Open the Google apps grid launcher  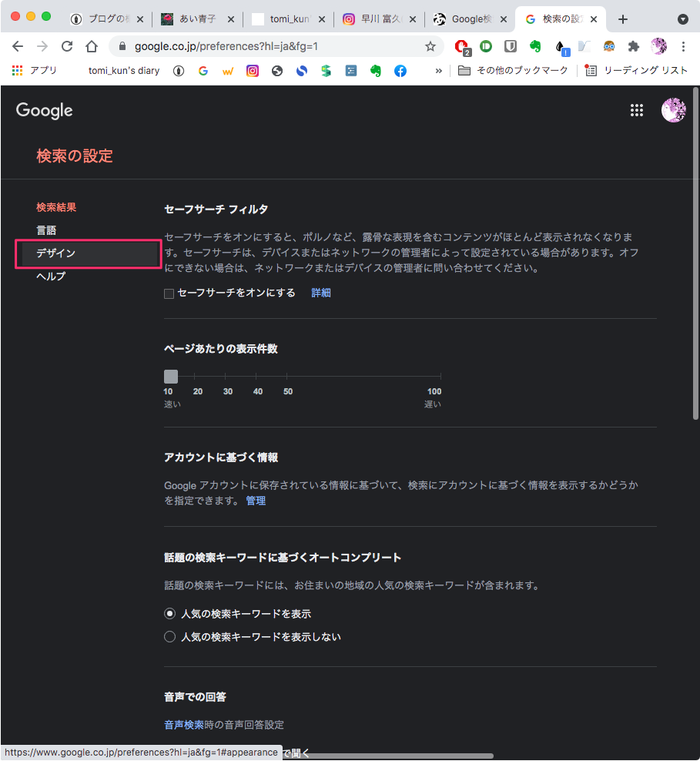636,110
